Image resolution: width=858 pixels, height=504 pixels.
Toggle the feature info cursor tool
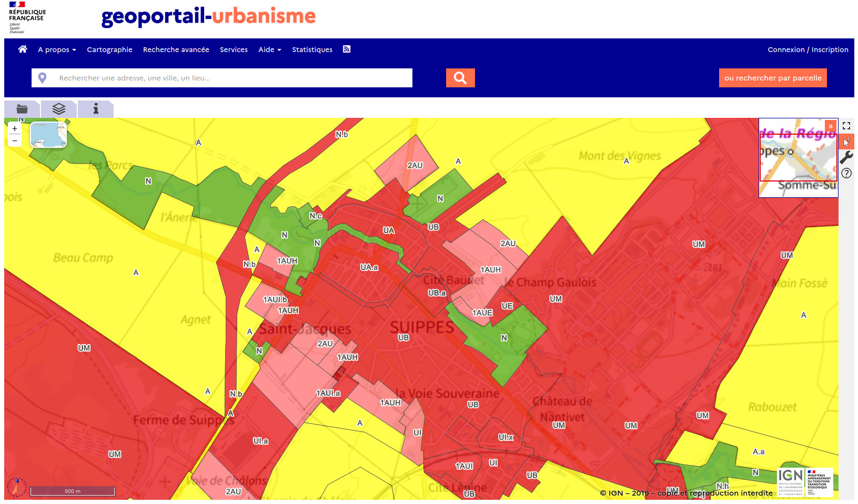tap(846, 142)
